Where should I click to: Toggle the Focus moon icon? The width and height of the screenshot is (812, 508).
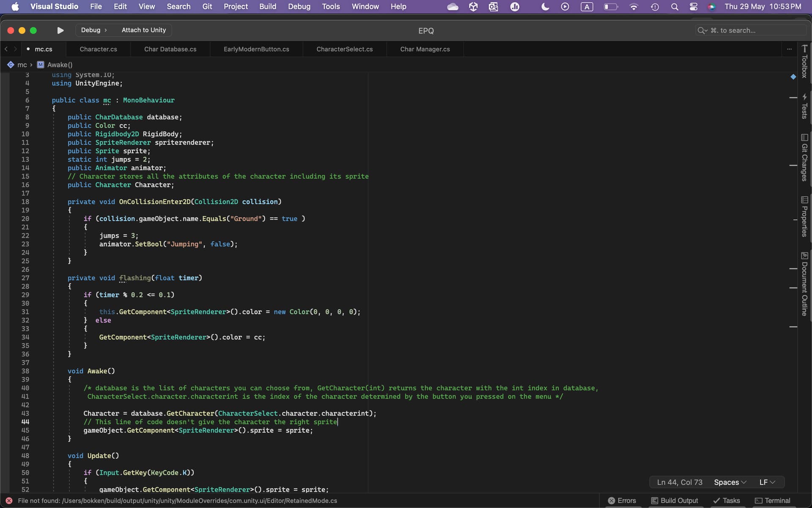[x=545, y=7]
